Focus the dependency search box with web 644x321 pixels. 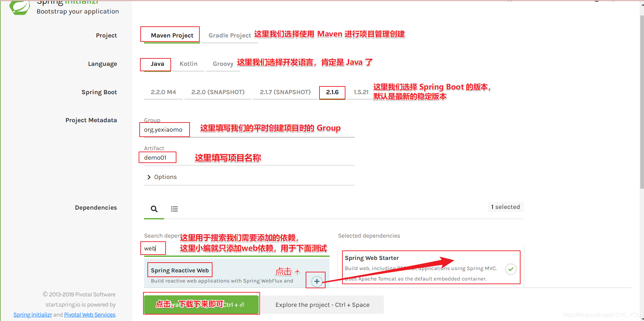click(236, 249)
